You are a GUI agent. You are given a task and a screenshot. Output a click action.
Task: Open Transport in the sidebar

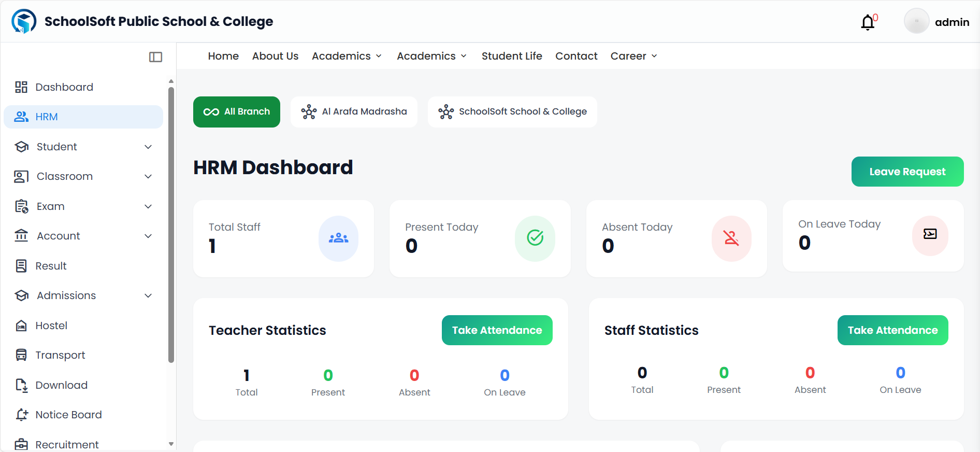60,355
